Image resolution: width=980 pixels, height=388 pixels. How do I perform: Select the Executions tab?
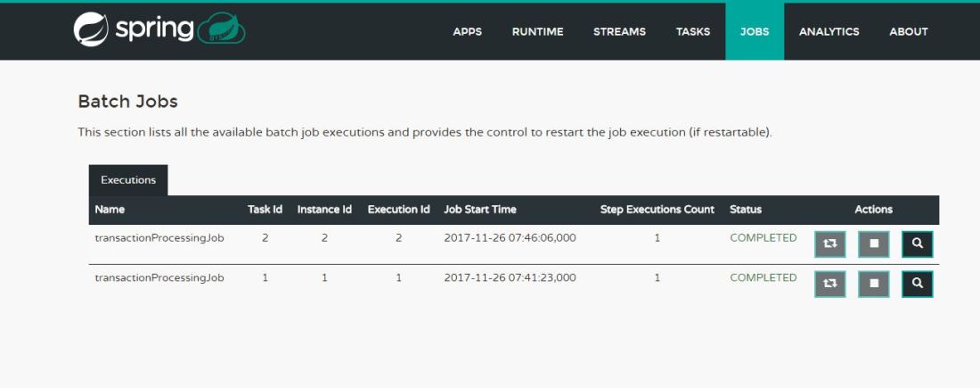coord(128,180)
